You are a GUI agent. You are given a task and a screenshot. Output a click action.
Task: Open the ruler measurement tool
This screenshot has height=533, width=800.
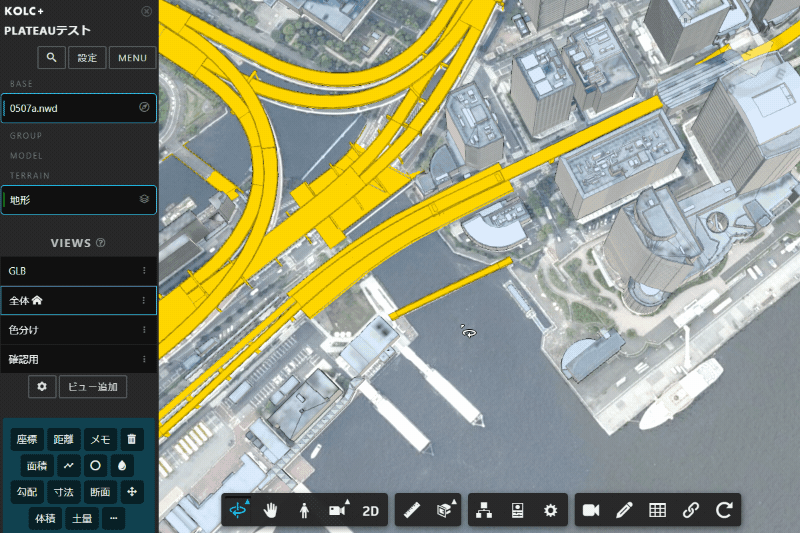411,510
